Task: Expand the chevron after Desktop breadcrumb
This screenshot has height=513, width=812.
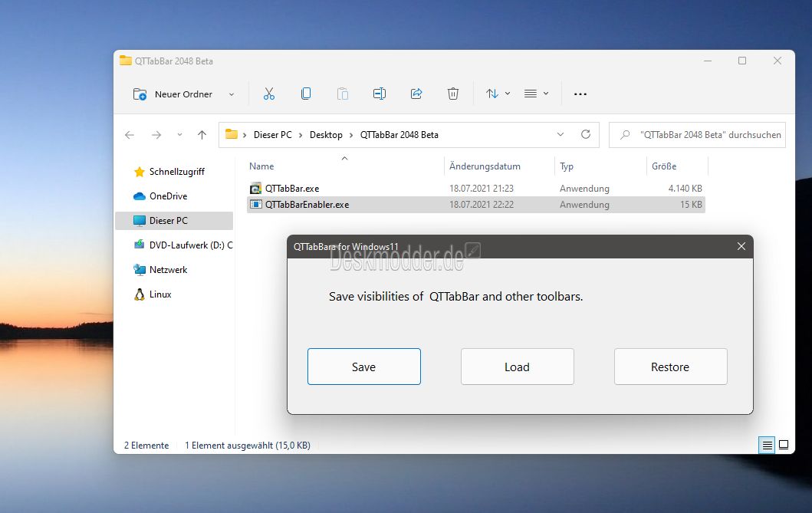Action: pyautogui.click(x=351, y=135)
